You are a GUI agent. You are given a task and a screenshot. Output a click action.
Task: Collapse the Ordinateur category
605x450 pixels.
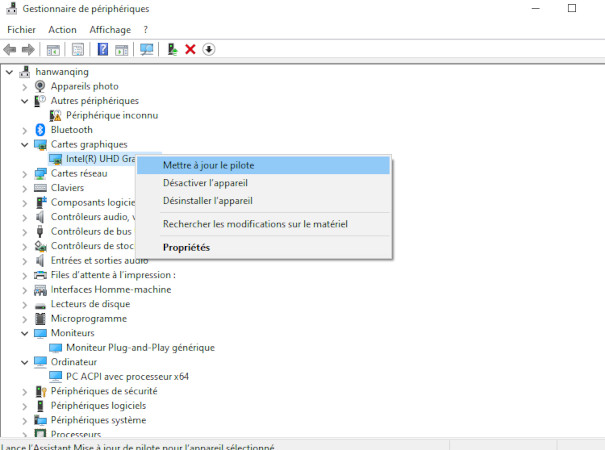click(25, 362)
